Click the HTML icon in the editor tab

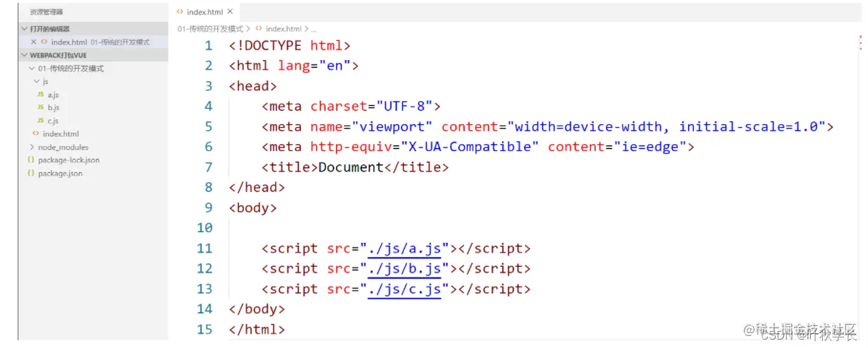point(181,12)
